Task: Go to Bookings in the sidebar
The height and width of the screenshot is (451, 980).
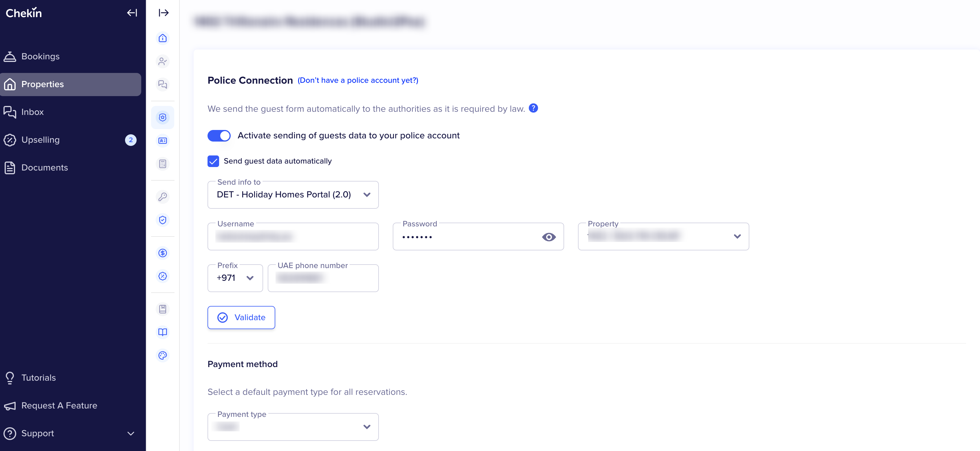Action: 40,57
